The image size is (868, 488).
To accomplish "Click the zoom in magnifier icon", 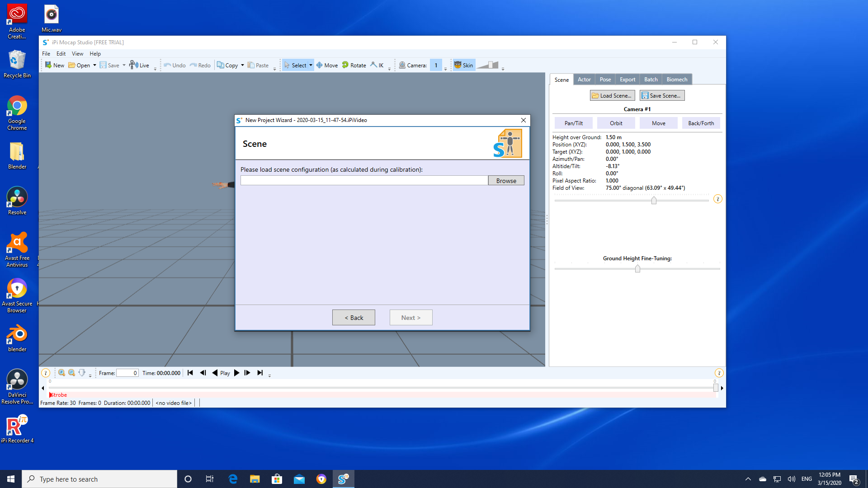I will [x=61, y=373].
